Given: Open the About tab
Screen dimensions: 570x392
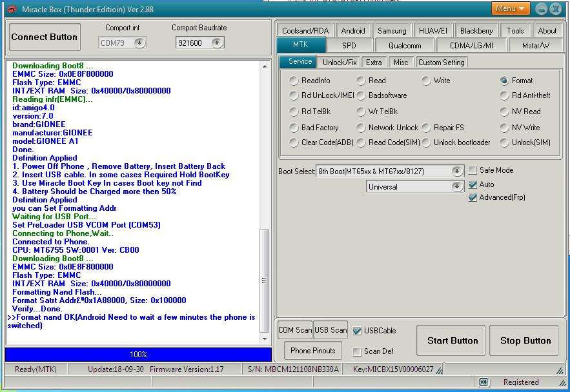Looking at the screenshot, I should pos(547,31).
